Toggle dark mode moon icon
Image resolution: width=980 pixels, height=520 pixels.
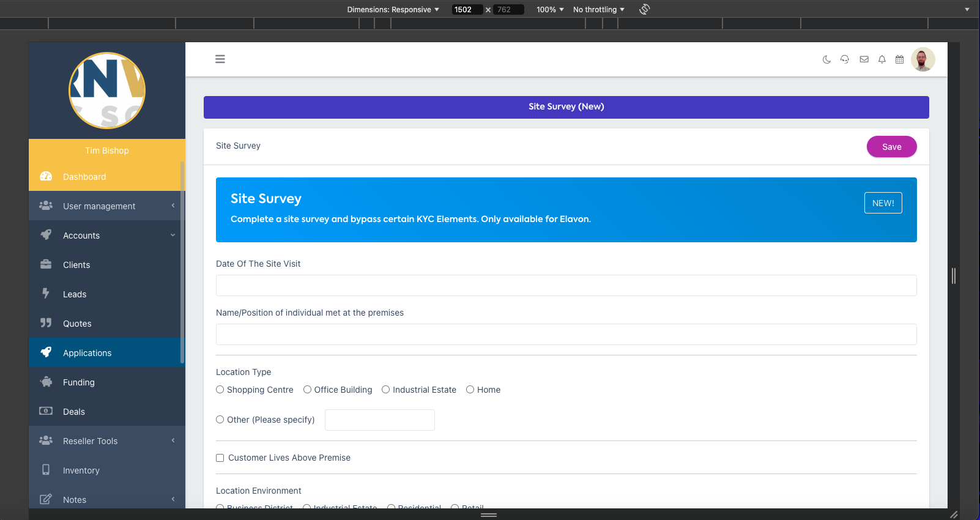(x=826, y=59)
